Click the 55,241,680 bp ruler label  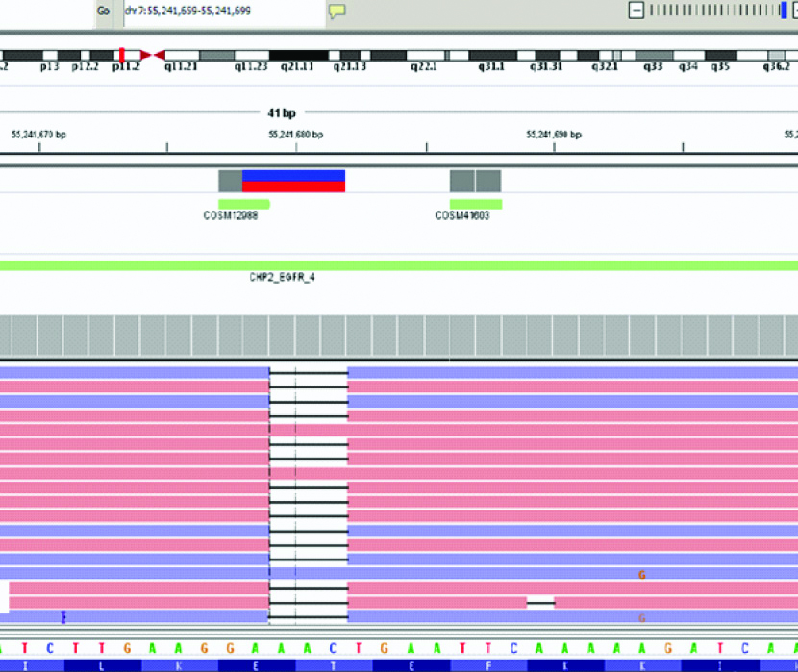pyautogui.click(x=295, y=135)
